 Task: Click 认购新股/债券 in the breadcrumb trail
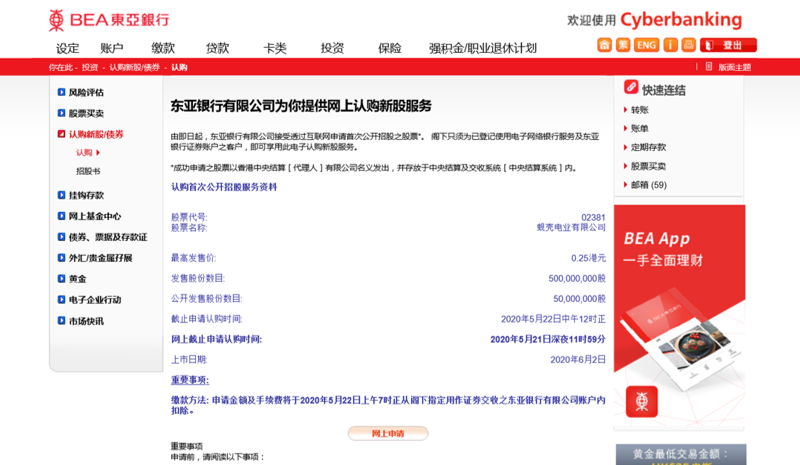pos(134,67)
